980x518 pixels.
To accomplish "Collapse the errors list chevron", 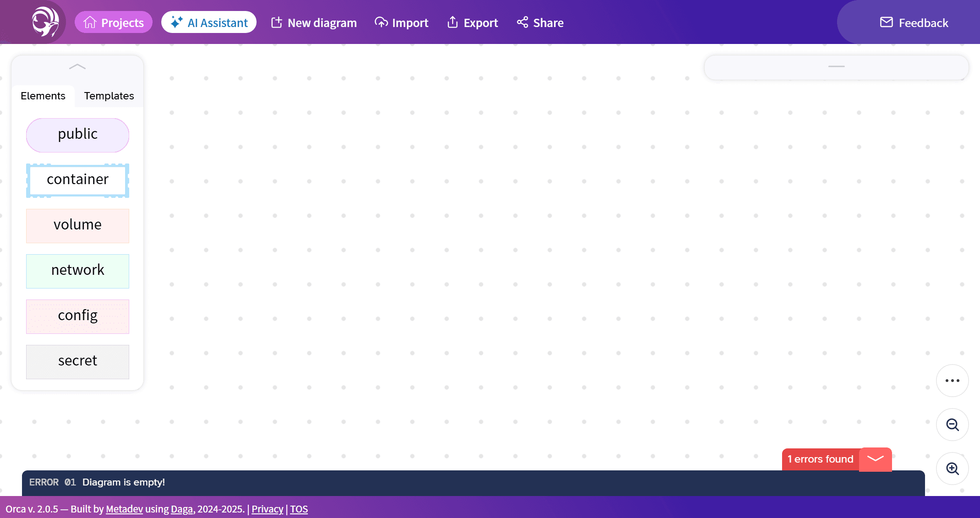I will [x=875, y=459].
